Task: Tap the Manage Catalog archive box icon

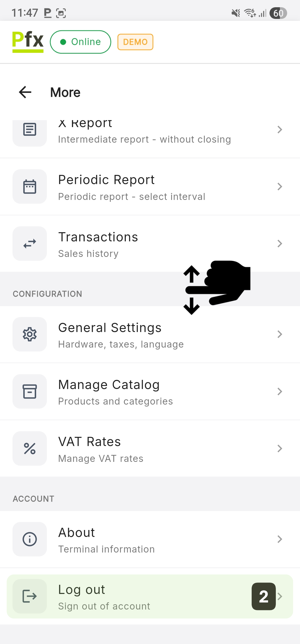Action: pos(30,392)
